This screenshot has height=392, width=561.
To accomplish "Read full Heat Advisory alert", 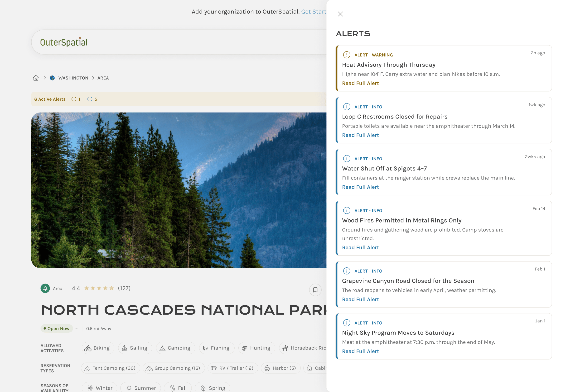I will [360, 83].
